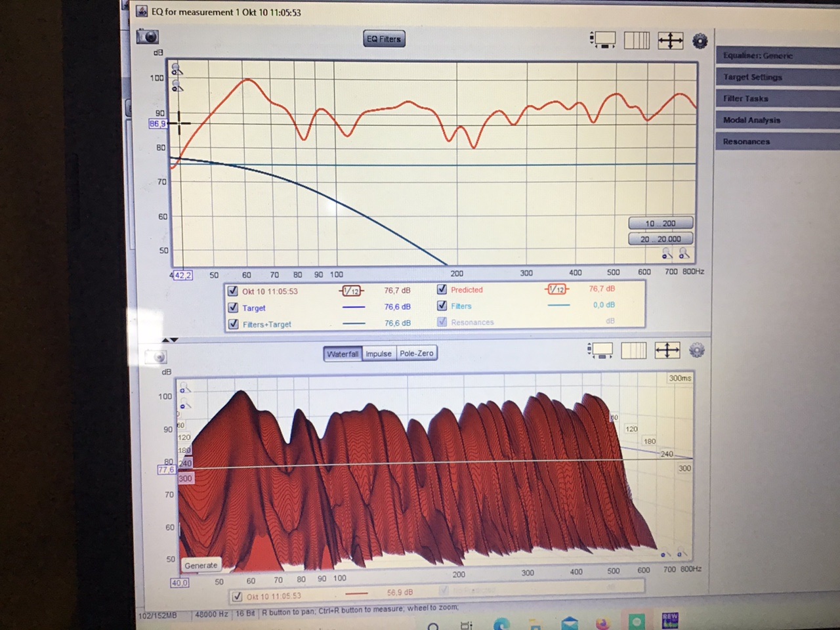Set frequency range with 20..20 000 button
This screenshot has width=840, height=630.
[660, 240]
